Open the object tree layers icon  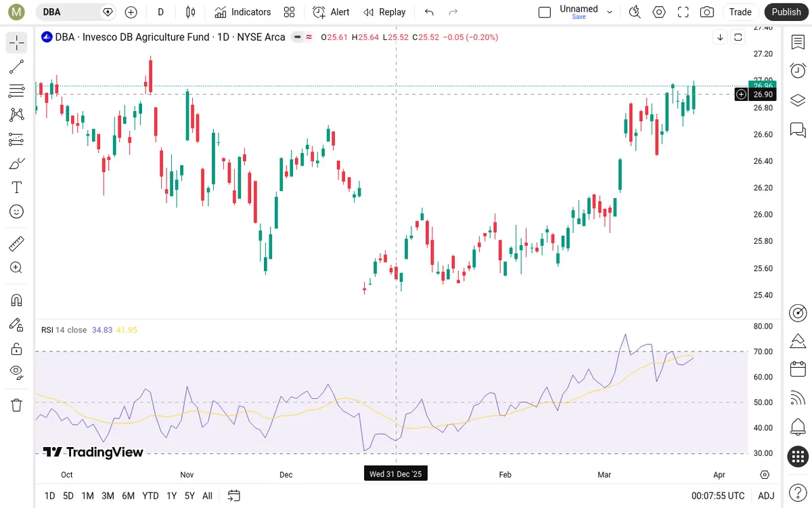[798, 100]
